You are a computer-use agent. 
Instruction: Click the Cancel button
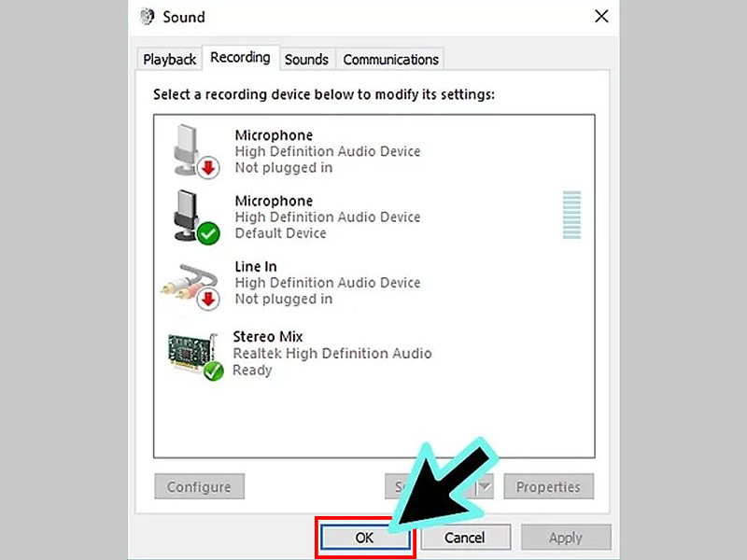tap(465, 537)
